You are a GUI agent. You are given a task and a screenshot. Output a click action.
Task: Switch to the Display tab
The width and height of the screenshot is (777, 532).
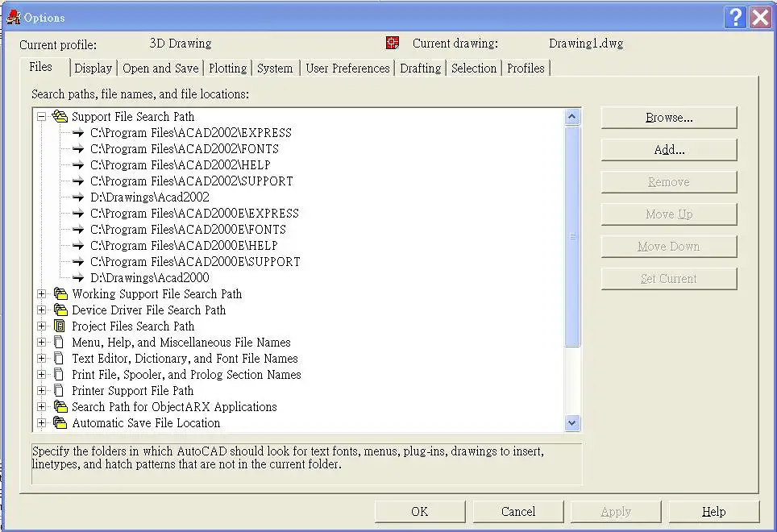(93, 68)
